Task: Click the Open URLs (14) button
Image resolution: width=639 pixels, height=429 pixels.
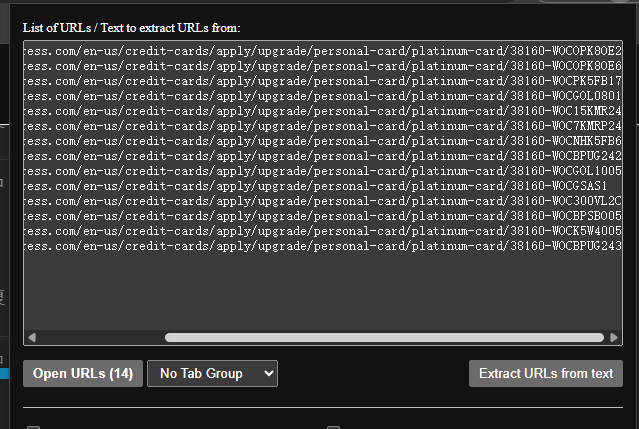Action: (83, 373)
